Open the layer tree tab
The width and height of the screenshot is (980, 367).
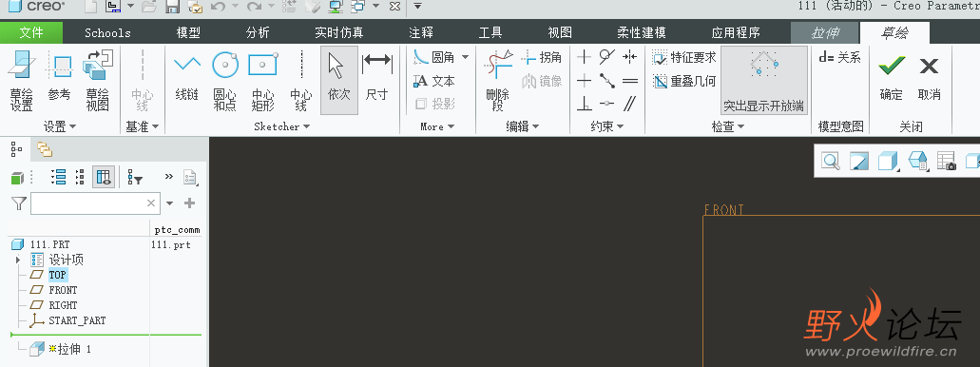pyautogui.click(x=44, y=149)
